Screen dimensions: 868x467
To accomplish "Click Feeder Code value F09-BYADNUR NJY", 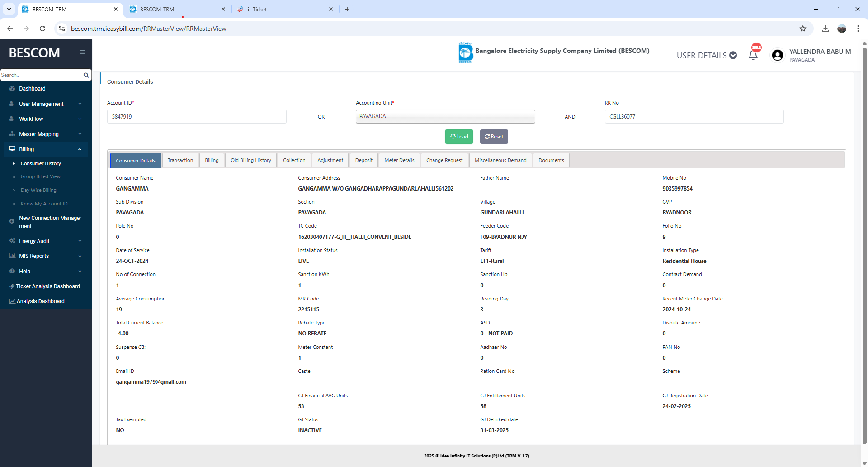I will point(503,237).
